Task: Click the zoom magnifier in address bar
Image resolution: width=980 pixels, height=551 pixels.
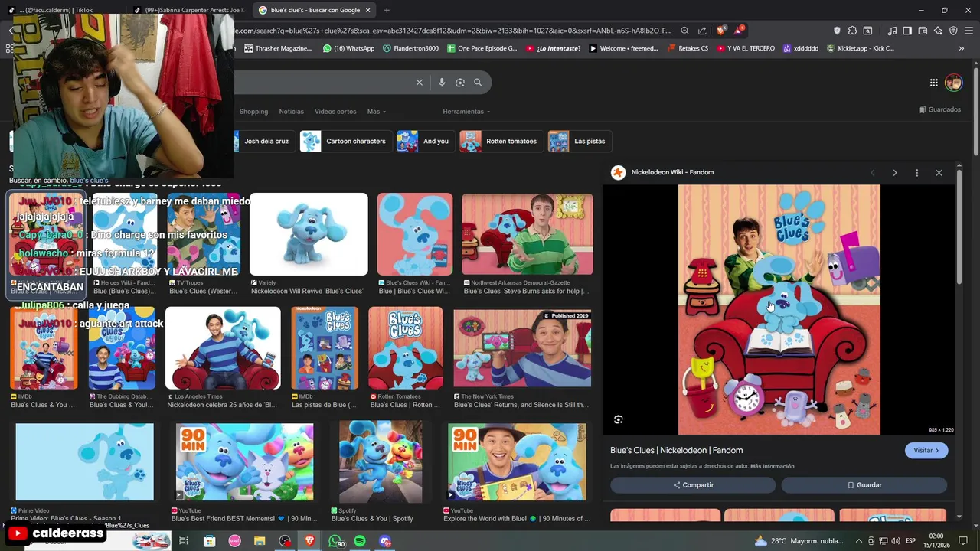Action: pos(685,31)
